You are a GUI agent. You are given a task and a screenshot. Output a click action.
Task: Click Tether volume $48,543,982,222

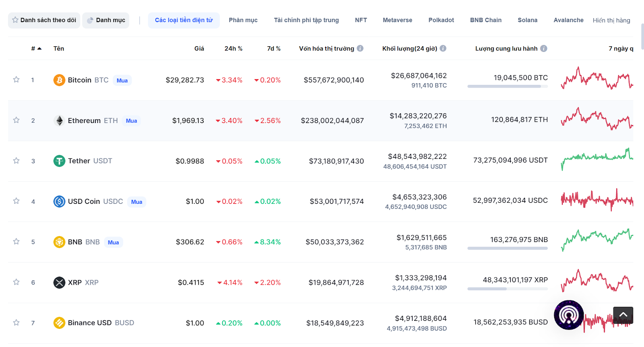coord(417,156)
